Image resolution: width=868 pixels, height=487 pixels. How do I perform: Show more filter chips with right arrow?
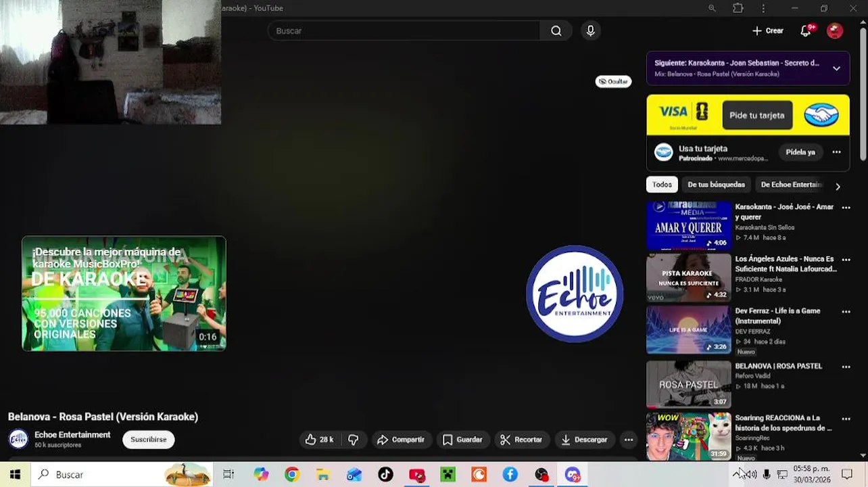pyautogui.click(x=838, y=186)
